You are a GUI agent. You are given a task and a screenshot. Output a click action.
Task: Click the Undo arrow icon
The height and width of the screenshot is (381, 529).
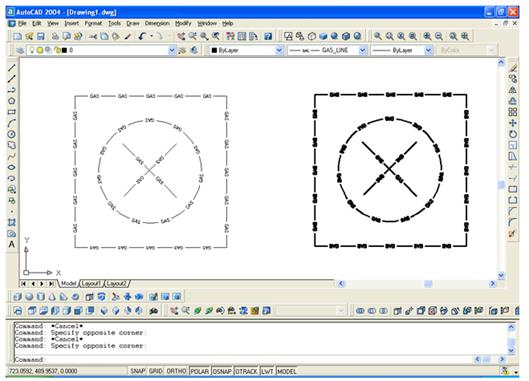[x=142, y=36]
